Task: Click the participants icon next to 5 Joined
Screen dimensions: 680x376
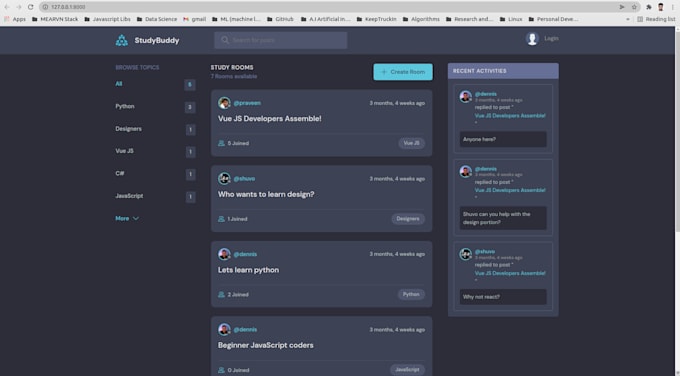Action: click(x=221, y=143)
